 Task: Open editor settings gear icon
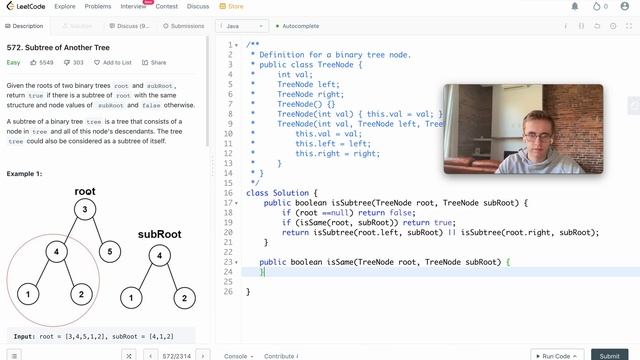613,26
